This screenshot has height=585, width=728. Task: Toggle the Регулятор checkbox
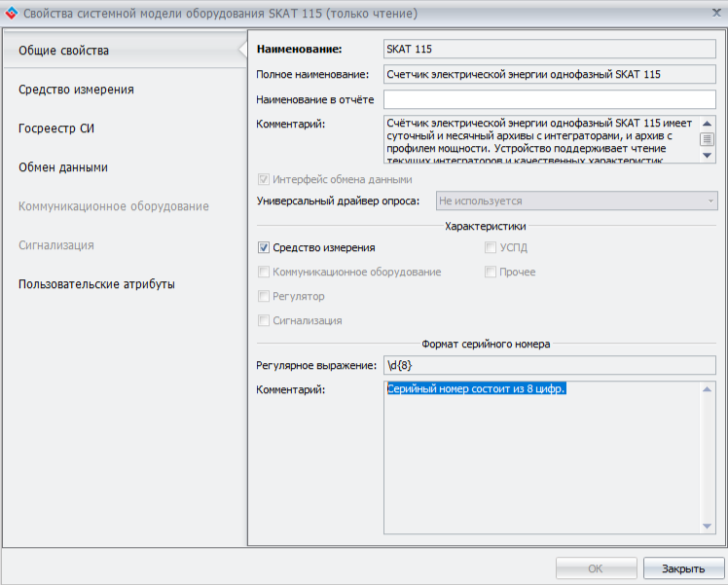pyautogui.click(x=264, y=296)
